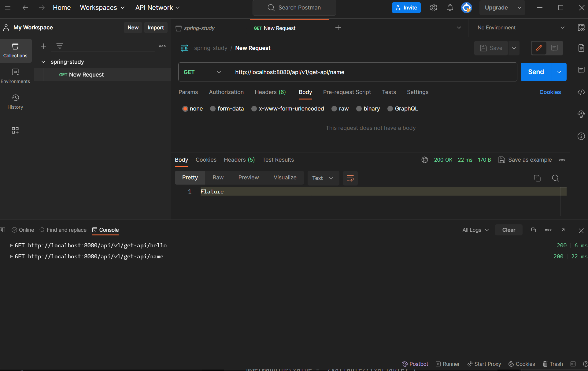Viewport: 588px width, 371px height.
Task: Click the code snippet icon
Action: pos(581,92)
